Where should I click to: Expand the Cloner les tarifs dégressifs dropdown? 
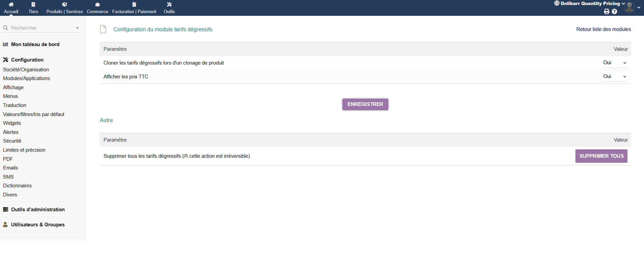614,63
